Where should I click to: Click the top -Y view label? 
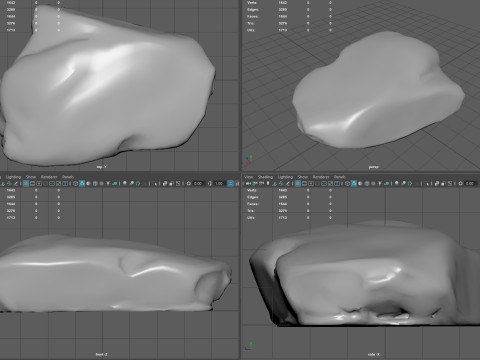tap(101, 167)
